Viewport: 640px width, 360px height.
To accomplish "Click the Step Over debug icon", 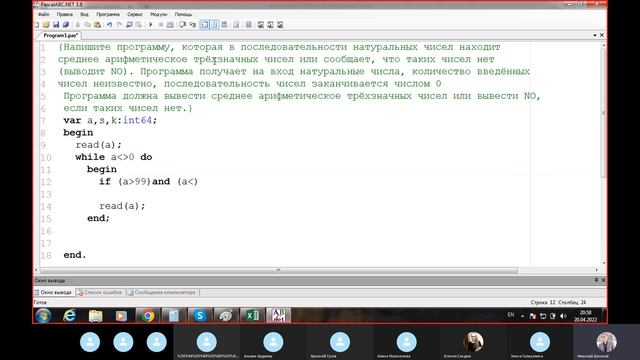I will tap(182, 25).
